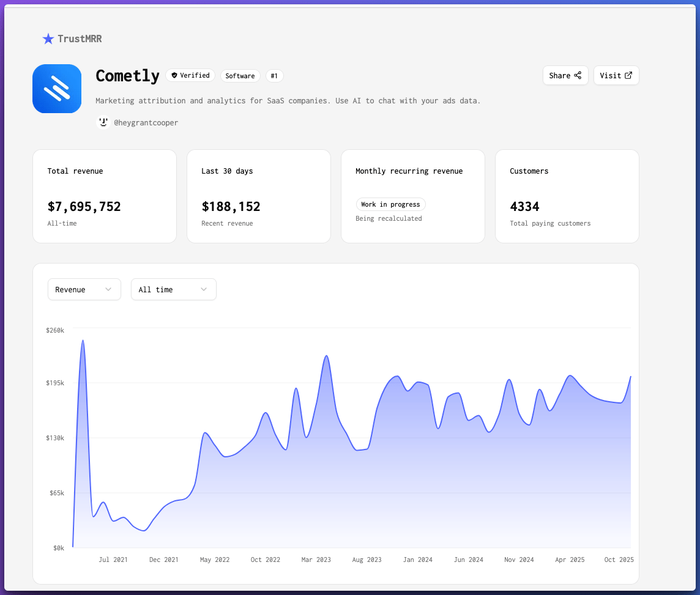
Task: Click the Being recalculated text
Action: (x=389, y=218)
